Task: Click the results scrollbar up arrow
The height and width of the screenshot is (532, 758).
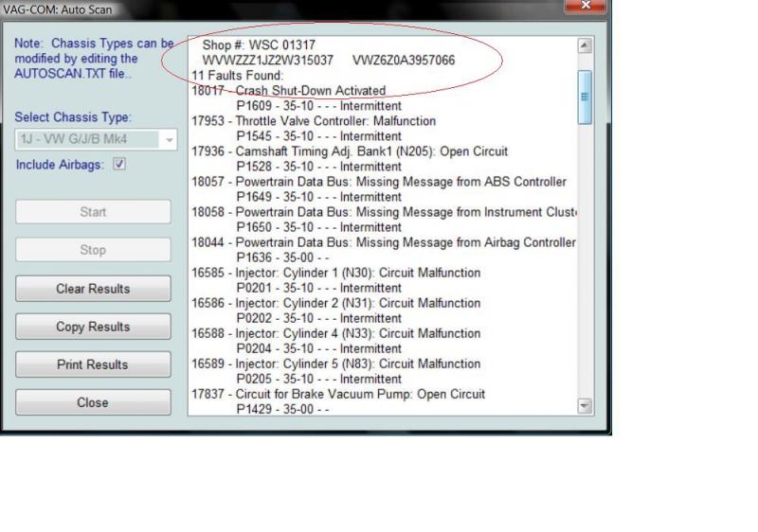Action: (x=585, y=45)
